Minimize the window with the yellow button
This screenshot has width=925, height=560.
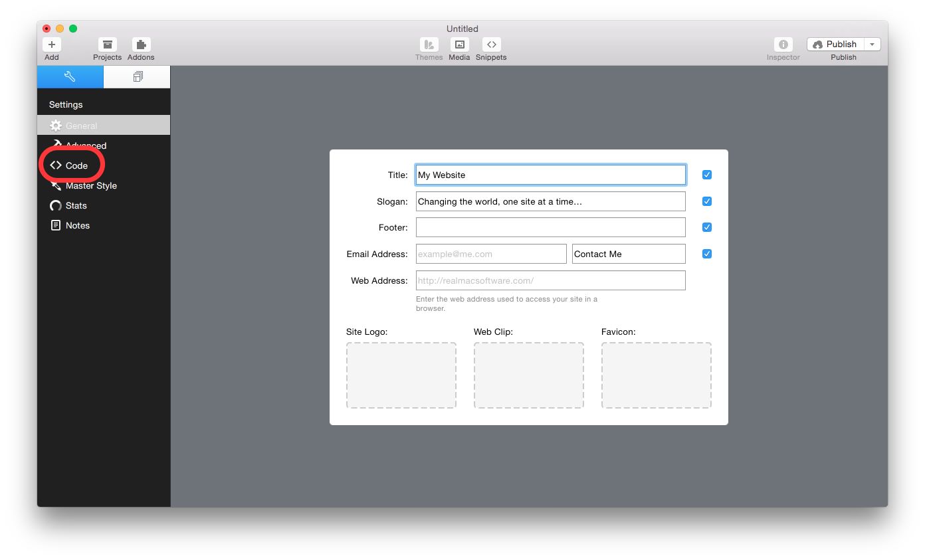click(60, 29)
